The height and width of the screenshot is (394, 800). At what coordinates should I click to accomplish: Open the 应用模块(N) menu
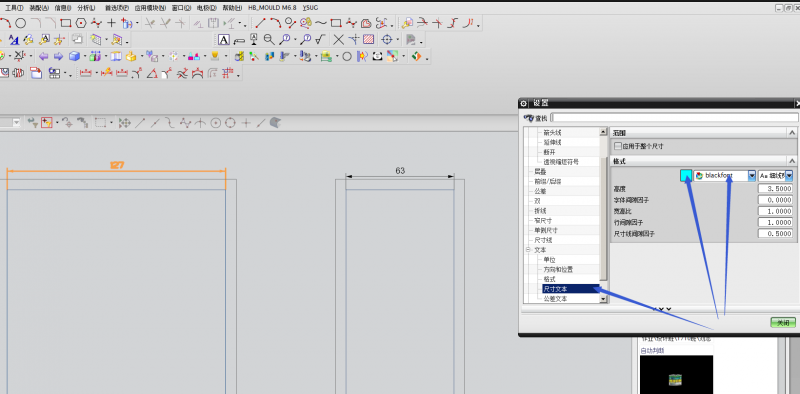[150, 8]
